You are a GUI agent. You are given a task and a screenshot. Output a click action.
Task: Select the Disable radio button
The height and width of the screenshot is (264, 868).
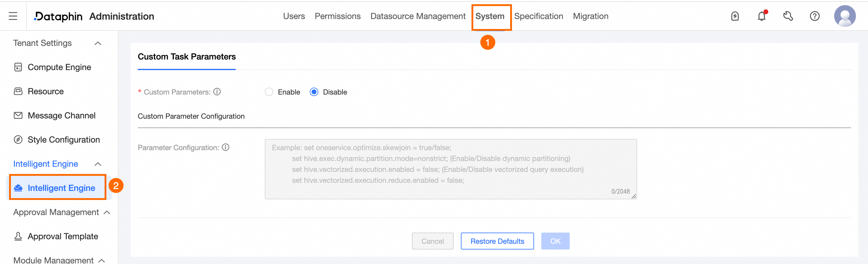tap(314, 92)
